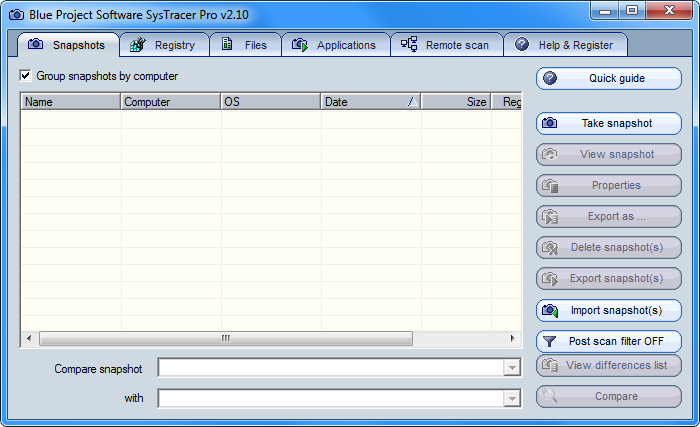Maximize the SysTracer window
Viewport: 700px width, 427px height.
632,11
